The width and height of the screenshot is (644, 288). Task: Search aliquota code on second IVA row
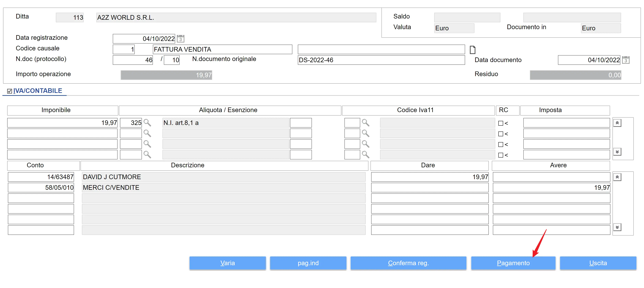point(147,134)
